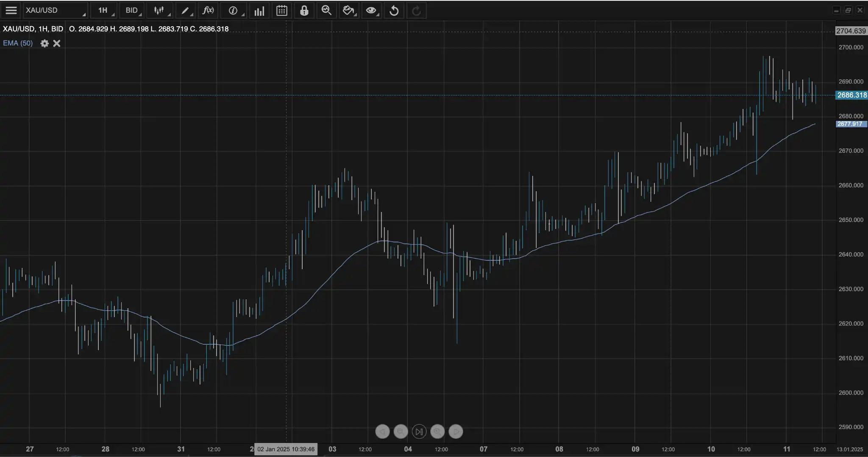868x457 pixels.
Task: Select the pencil drawing tool
Action: pyautogui.click(x=185, y=10)
